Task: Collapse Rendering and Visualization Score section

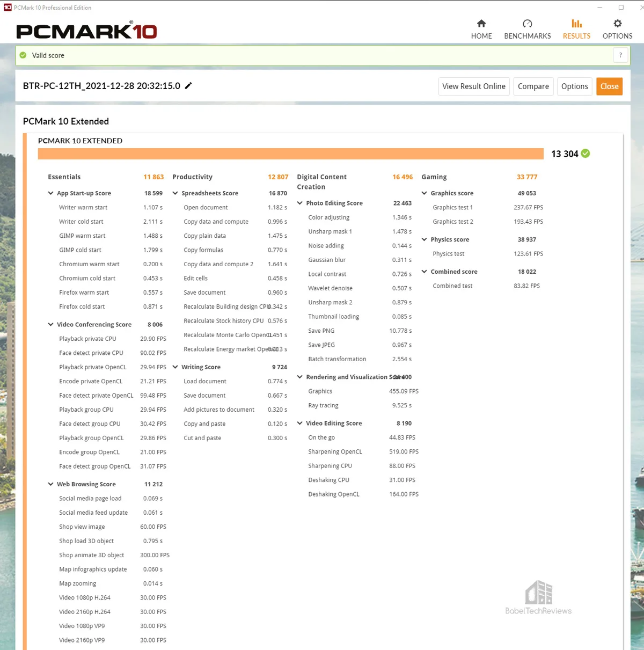Action: pos(300,377)
